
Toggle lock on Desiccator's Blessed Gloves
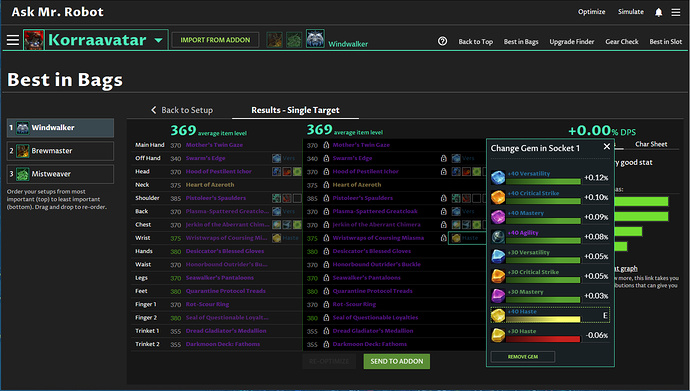point(326,252)
